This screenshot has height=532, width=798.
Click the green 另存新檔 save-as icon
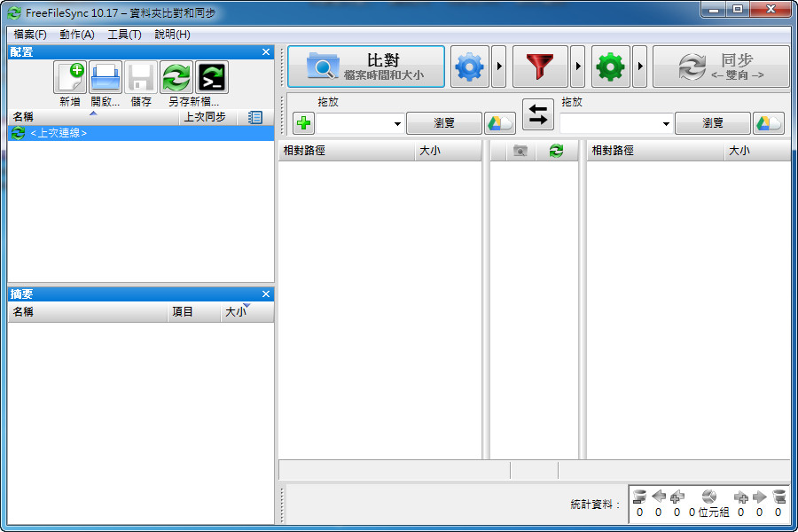[x=176, y=77]
